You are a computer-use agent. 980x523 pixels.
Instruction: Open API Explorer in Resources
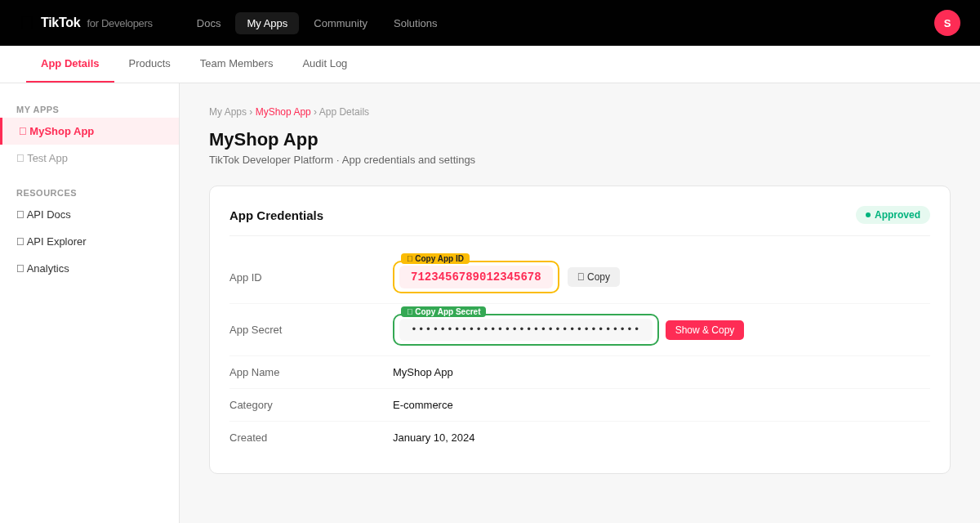point(90,242)
